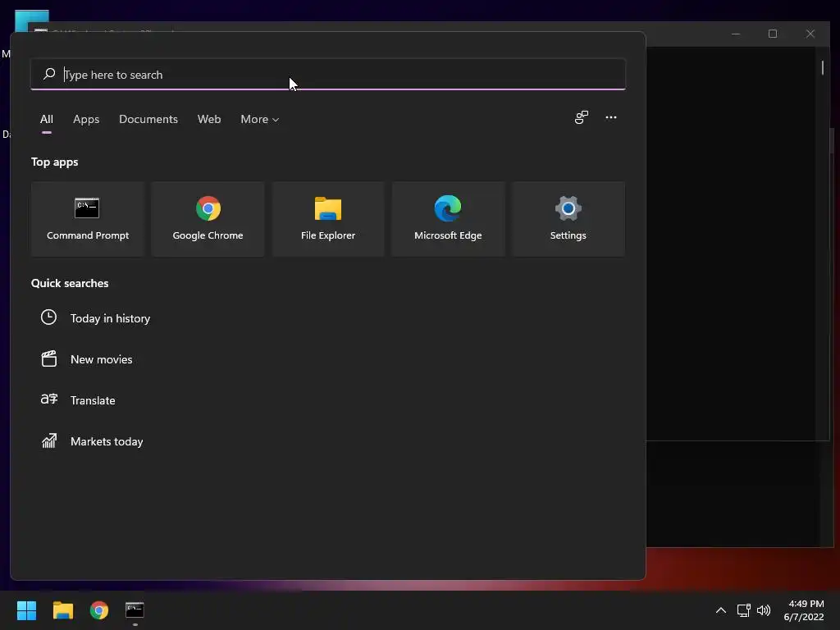Open Google Chrome from the taskbar
Screen dimensions: 840x630
pyautogui.click(x=99, y=610)
